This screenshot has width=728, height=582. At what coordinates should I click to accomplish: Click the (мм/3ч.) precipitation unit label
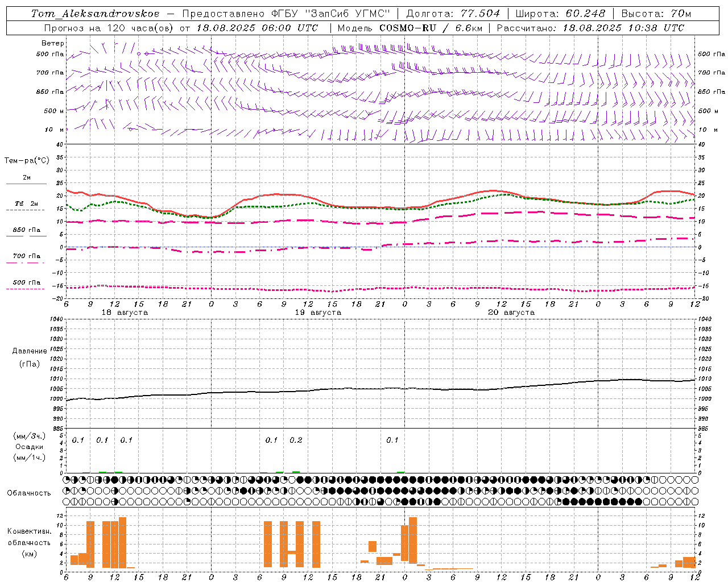click(30, 436)
